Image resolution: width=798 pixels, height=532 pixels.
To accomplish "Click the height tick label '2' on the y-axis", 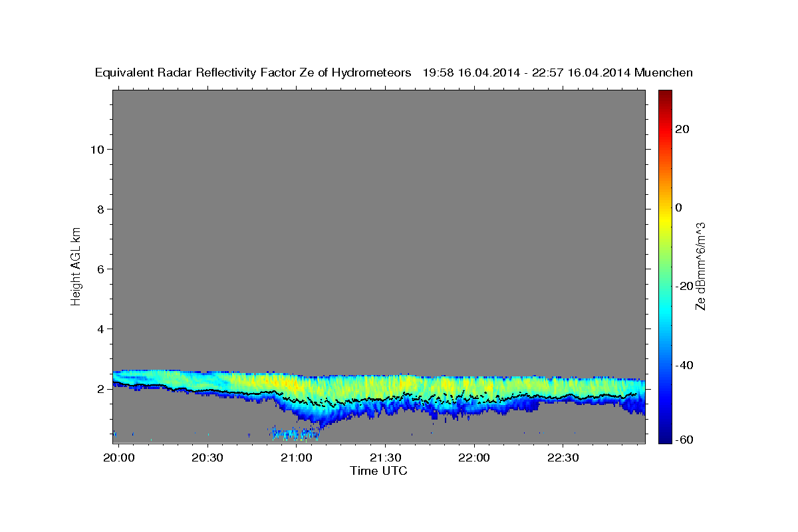I will (x=100, y=389).
